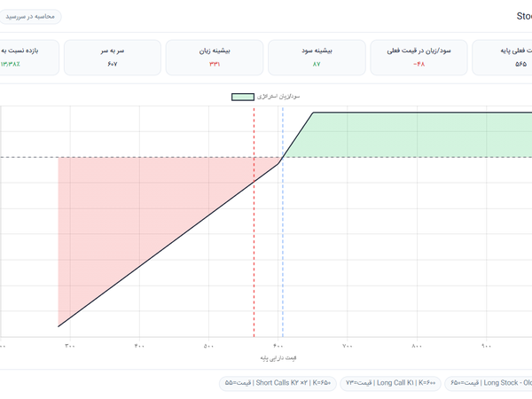Open the Long Stock قیمت=۶۵۰ chip
The image size is (532, 399).
pos(489,383)
